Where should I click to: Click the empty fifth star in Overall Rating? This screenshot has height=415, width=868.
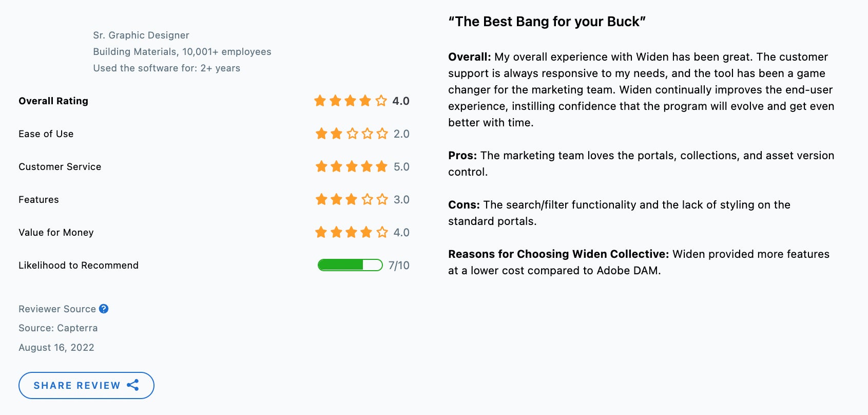pos(381,101)
